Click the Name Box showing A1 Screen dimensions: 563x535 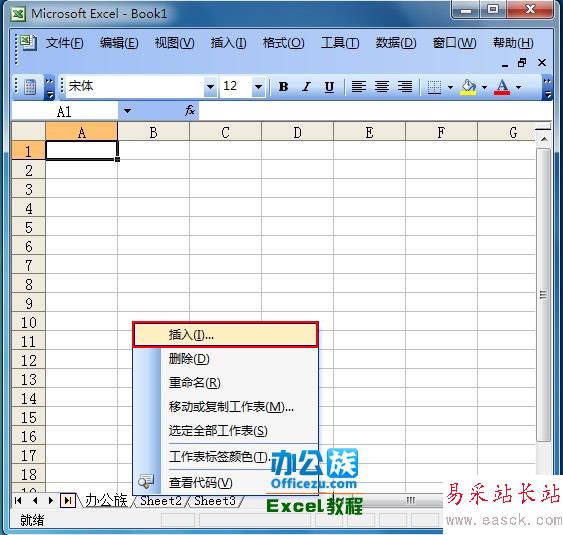[65, 111]
